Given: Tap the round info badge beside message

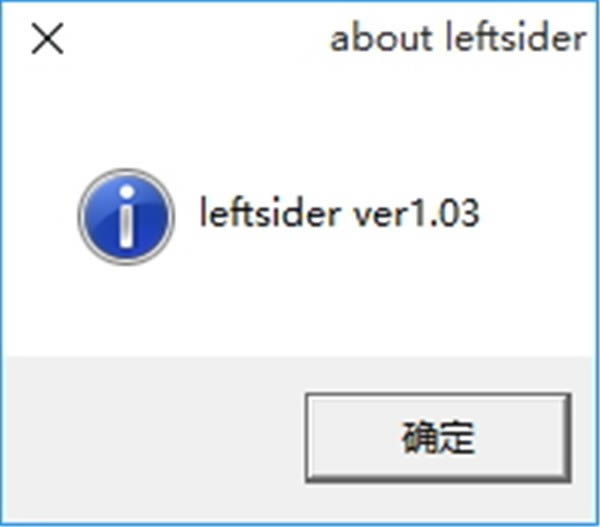Looking at the screenshot, I should (x=126, y=217).
